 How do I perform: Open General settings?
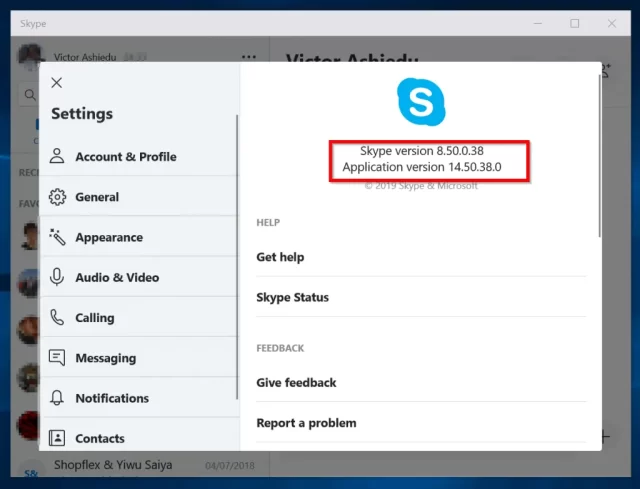click(139, 197)
